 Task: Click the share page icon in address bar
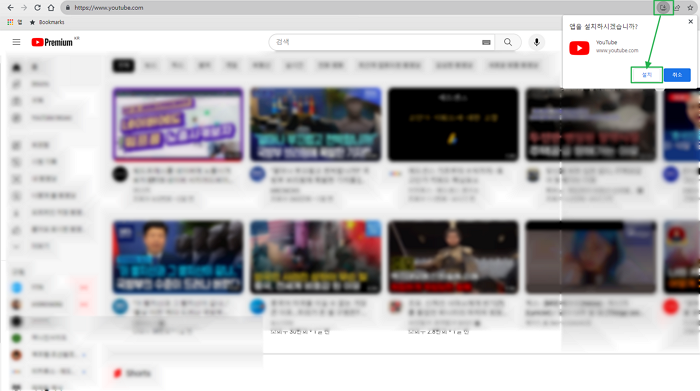coord(677,8)
